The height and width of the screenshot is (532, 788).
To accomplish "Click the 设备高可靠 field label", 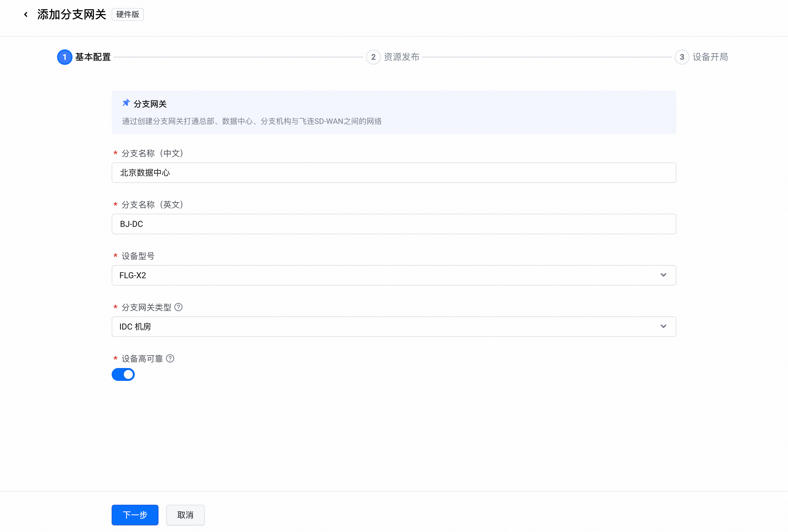I will [142, 358].
